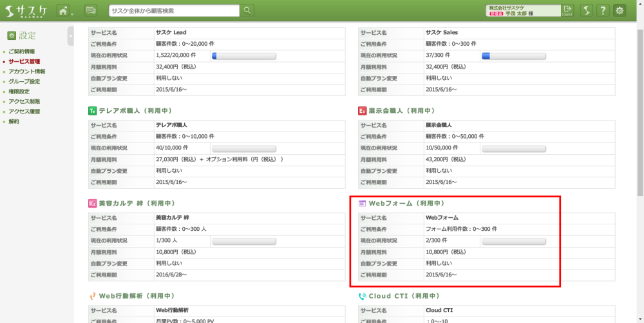Open the chat messages icon
644x323 pixels.
[91, 10]
